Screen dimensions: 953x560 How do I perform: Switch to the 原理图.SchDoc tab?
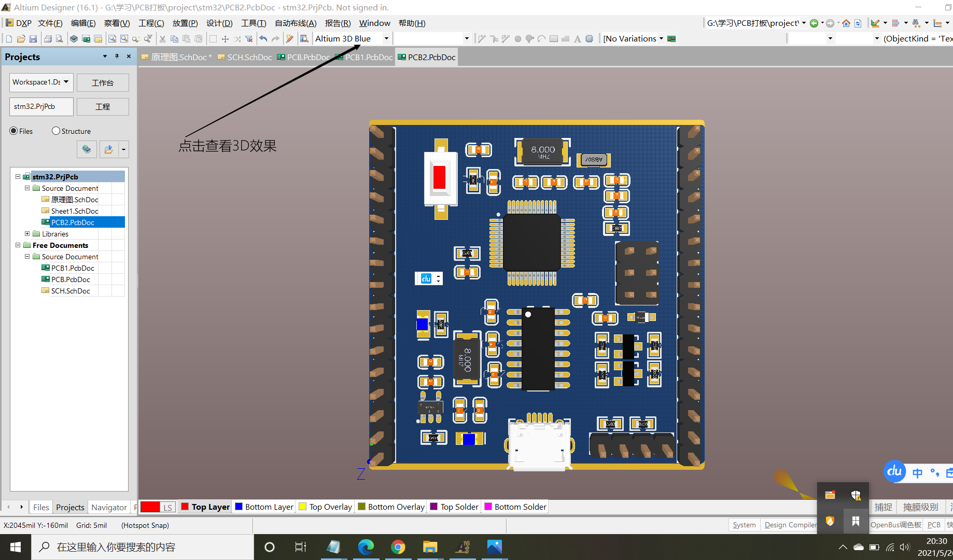176,57
